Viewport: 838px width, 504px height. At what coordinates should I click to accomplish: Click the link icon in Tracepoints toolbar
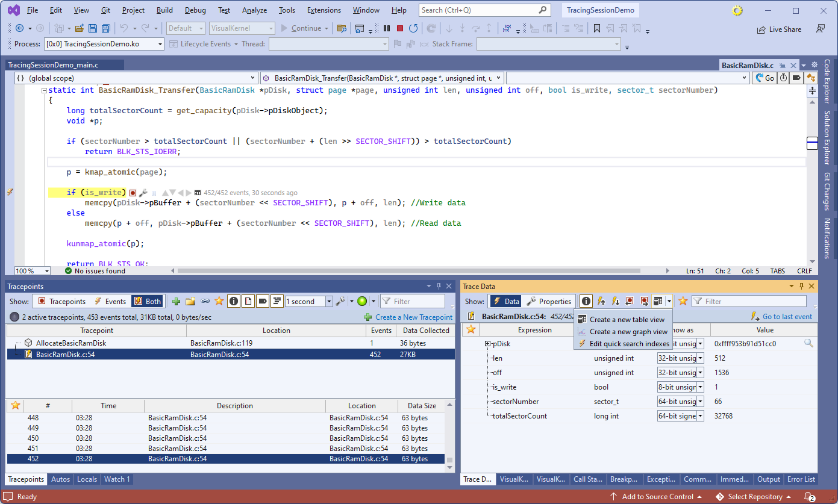point(205,302)
